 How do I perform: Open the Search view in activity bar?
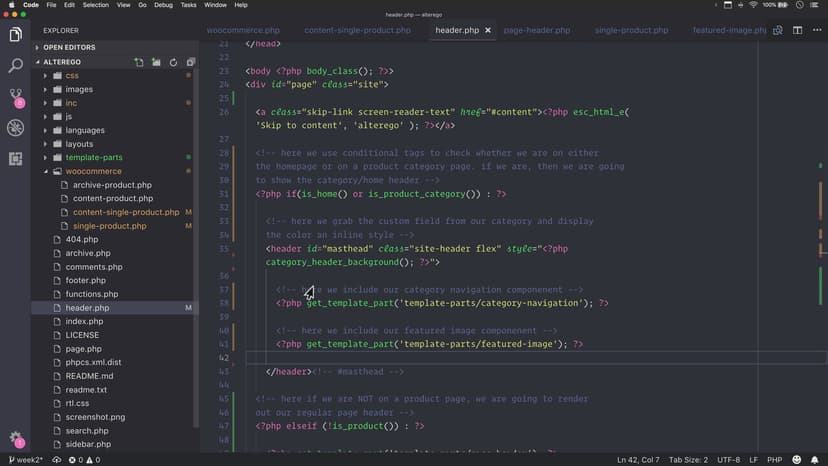(15, 66)
